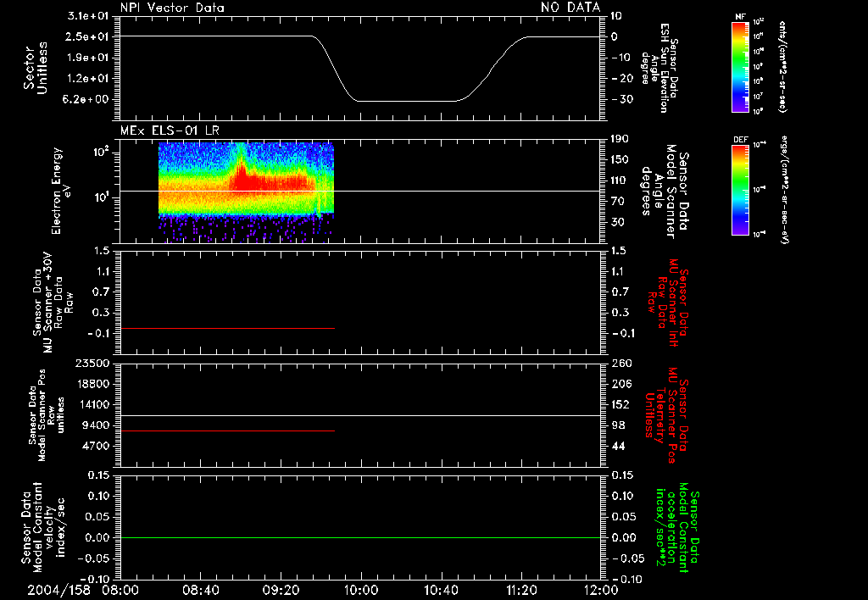This screenshot has height=600, width=868.
Task: Click the red MU Scanner +30V data line
Action: tap(227, 328)
